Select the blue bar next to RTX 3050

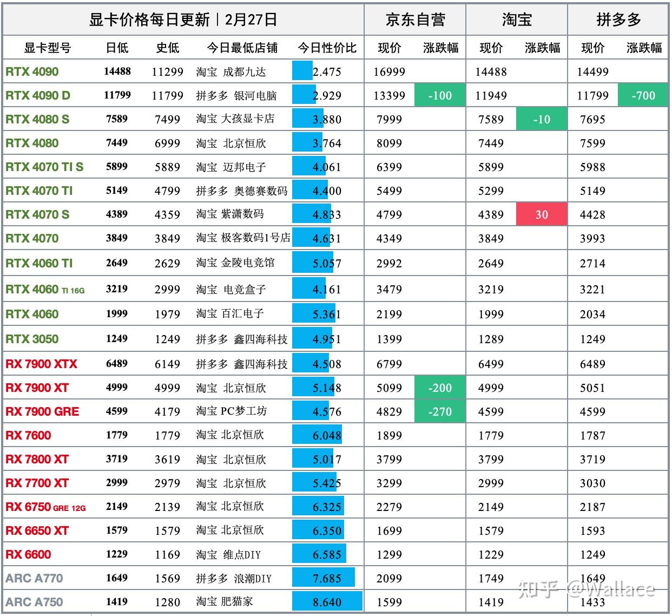(x=311, y=339)
